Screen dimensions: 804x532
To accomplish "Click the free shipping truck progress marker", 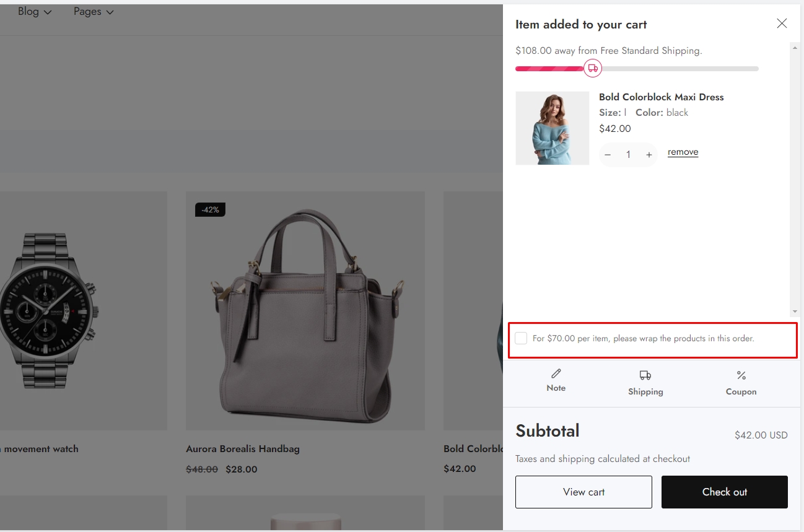I will pos(593,68).
